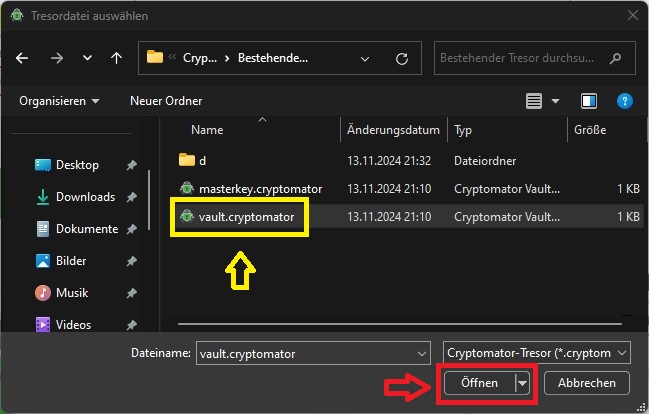This screenshot has width=649, height=414.
Task: Click the Öffnen button
Action: pyautogui.click(x=479, y=383)
